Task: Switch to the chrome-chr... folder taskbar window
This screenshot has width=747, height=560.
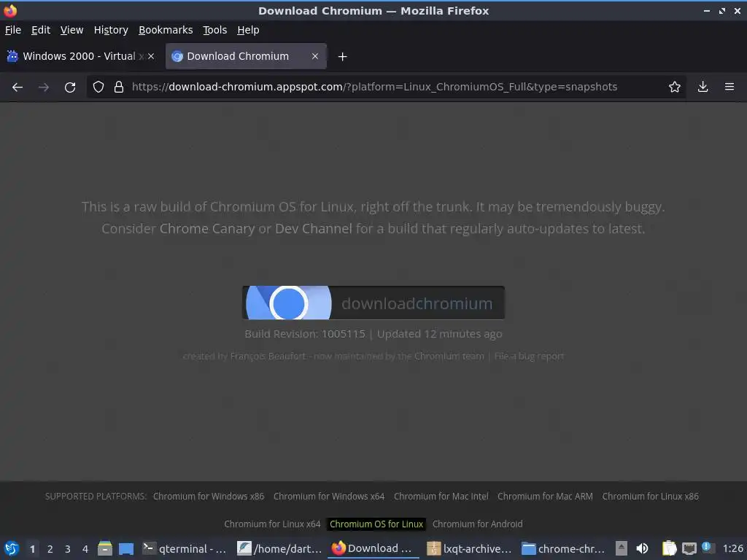Action: [x=564, y=548]
